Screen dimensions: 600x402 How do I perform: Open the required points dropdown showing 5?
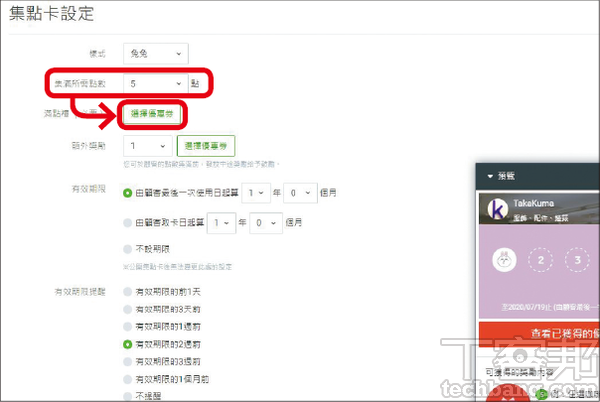[156, 83]
